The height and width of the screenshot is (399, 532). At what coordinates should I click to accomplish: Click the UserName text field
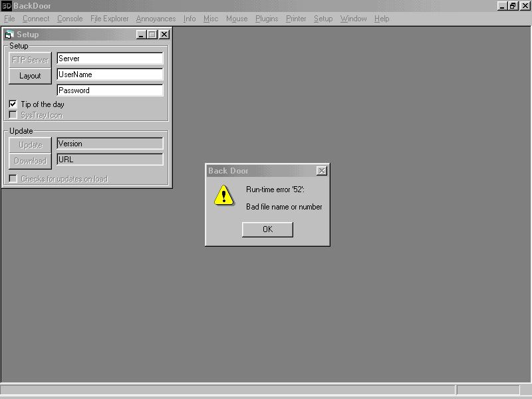pos(110,74)
